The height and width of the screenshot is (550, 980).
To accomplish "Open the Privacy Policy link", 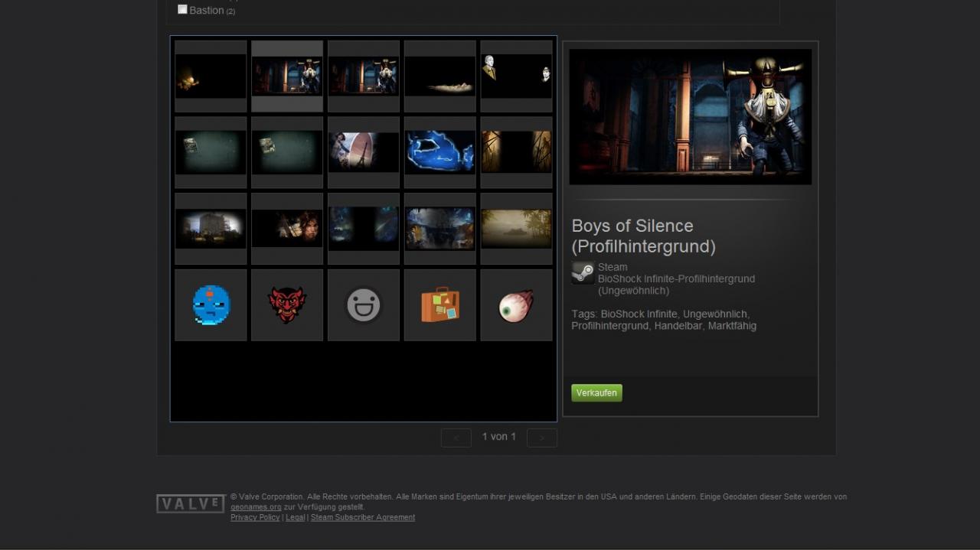I will click(x=255, y=518).
